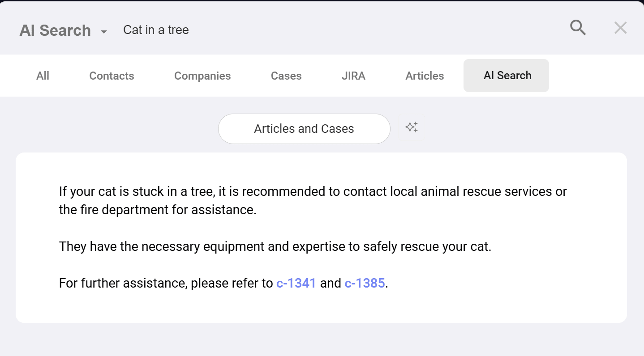
Task: Click the 'fire department for assistance' text line
Action: pos(158,210)
